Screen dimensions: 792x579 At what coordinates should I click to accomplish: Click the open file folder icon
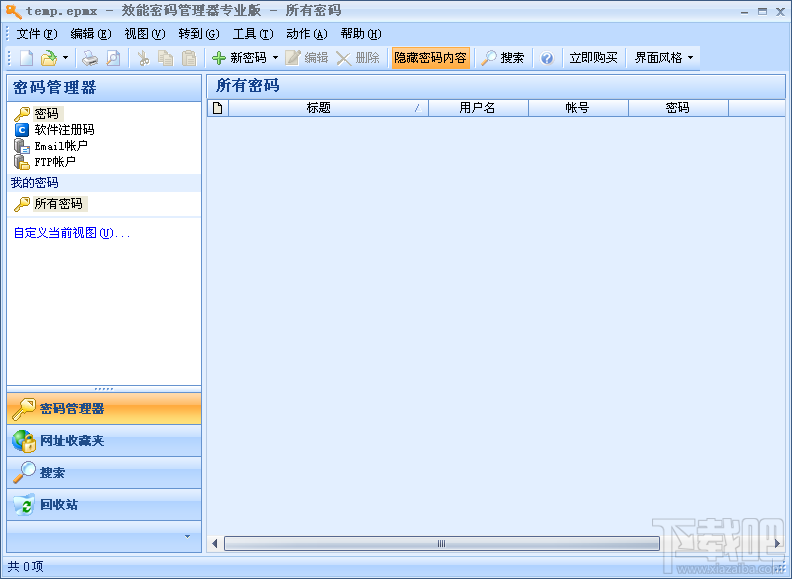(48, 58)
